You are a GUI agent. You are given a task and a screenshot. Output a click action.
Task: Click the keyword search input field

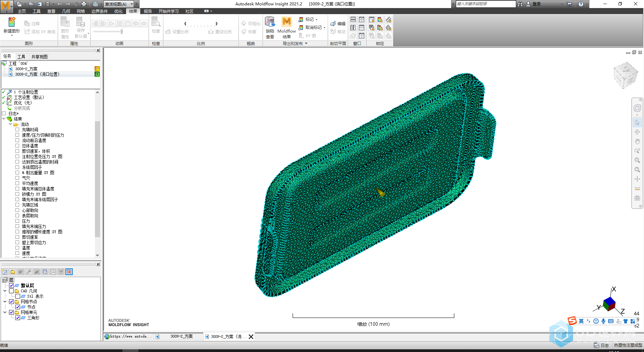tap(485, 4)
